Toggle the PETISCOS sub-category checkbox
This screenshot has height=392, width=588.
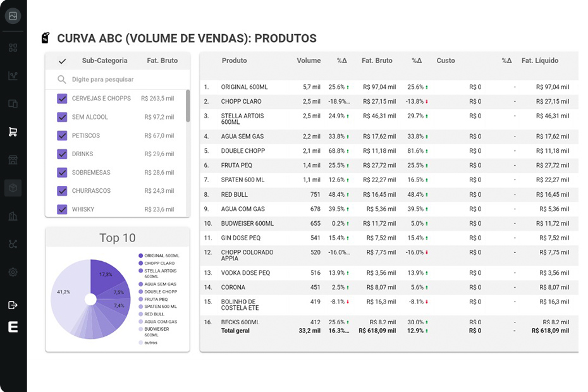[62, 135]
